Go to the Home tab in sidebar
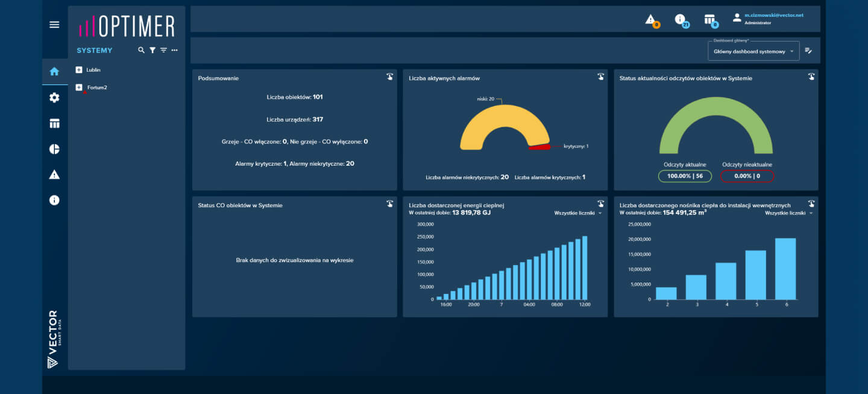 pyautogui.click(x=54, y=72)
